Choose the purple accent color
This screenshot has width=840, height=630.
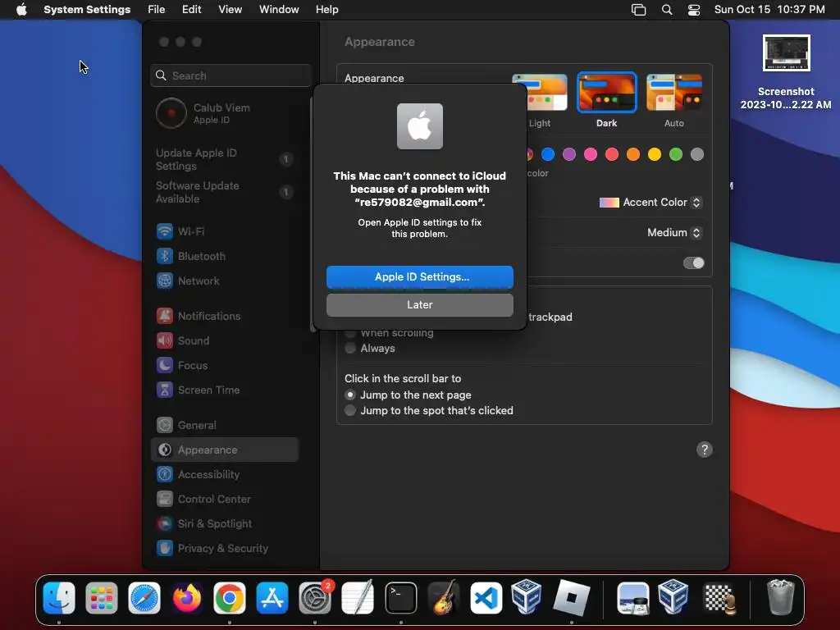[x=569, y=154]
